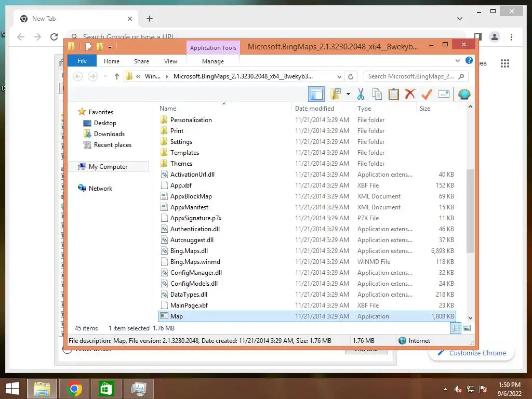Screen dimensions: 532x399
Task: Select My Computer in navigation pane
Action: 108,167
